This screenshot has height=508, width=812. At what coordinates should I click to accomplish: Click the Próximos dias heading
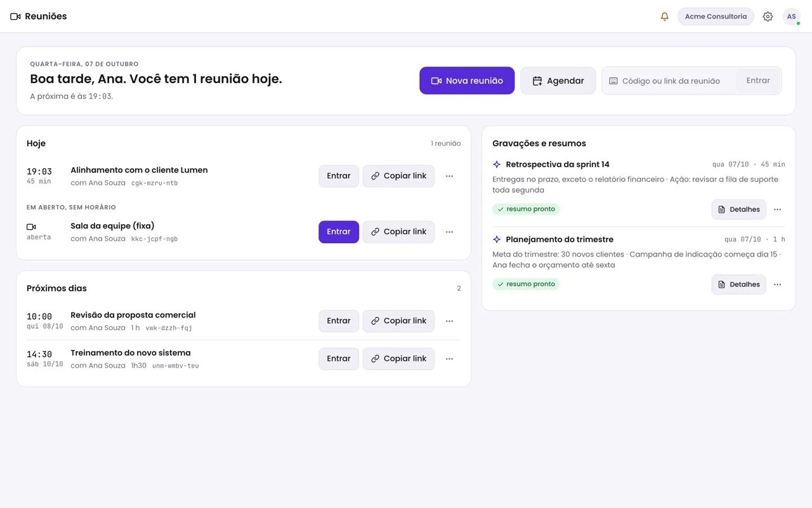point(56,288)
